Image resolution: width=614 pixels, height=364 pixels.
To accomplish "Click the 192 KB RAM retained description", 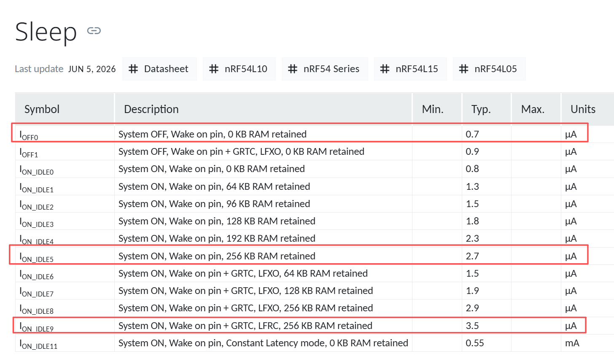I will coord(217,238).
